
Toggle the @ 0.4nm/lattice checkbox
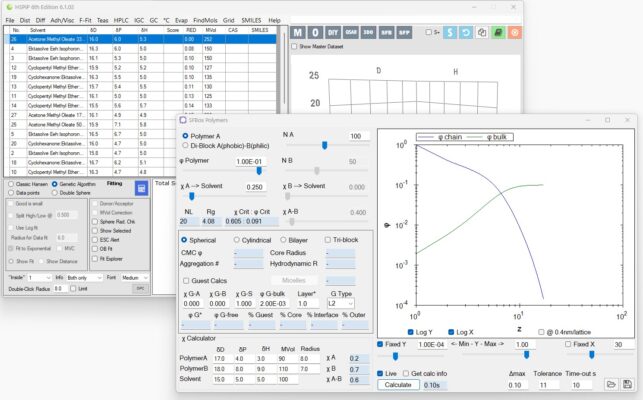541,332
